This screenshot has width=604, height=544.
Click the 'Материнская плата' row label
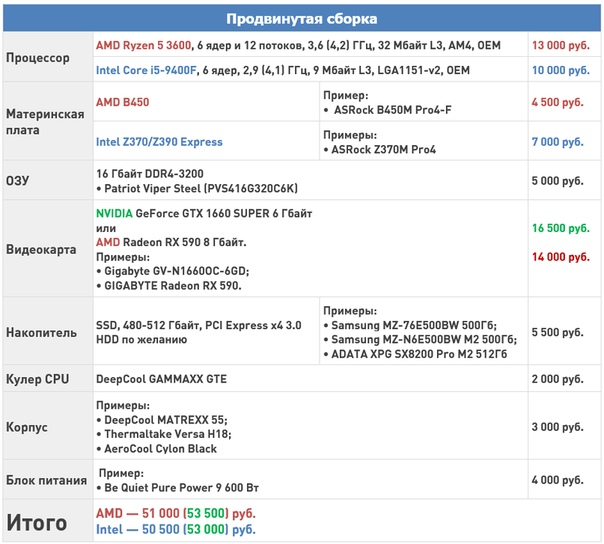[45, 122]
